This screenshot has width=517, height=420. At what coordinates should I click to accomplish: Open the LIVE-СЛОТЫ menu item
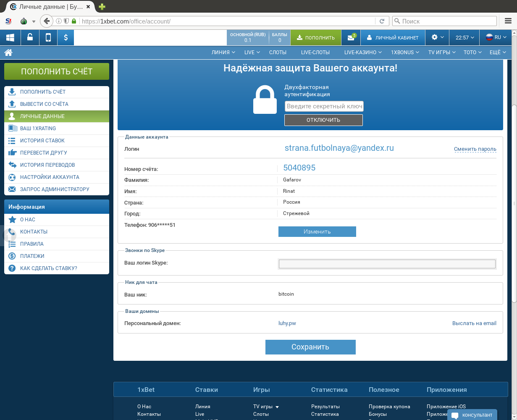click(x=315, y=52)
